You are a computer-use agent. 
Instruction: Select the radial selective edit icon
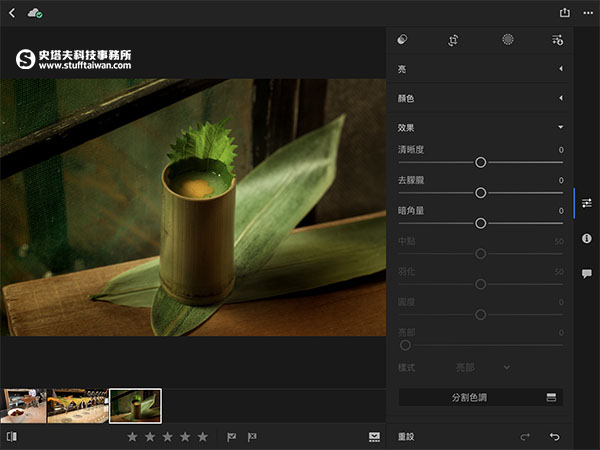coord(508,39)
